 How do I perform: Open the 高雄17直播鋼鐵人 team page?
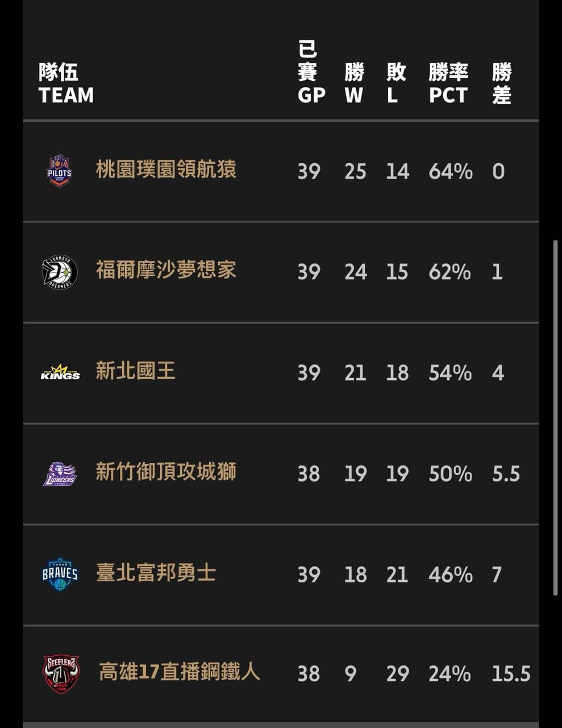pos(179,672)
